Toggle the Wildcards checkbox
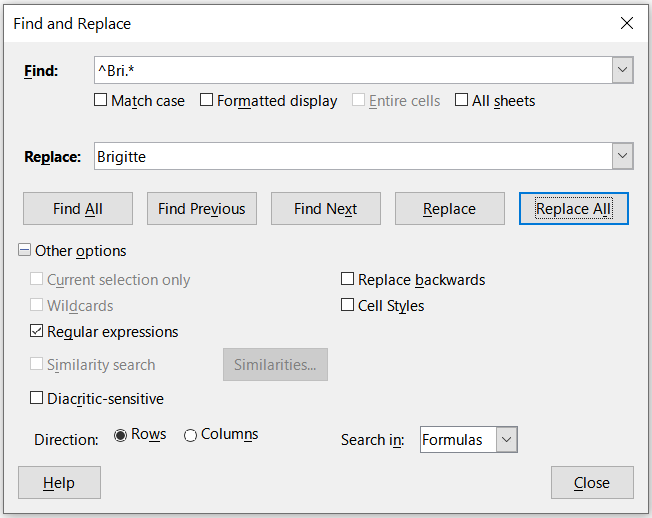This screenshot has height=518, width=652. click(36, 305)
